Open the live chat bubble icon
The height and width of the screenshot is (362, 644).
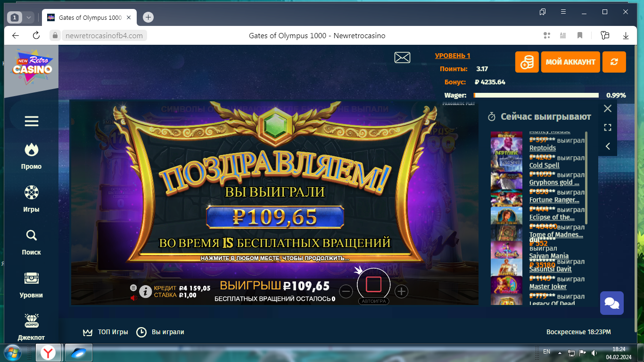tap(611, 303)
